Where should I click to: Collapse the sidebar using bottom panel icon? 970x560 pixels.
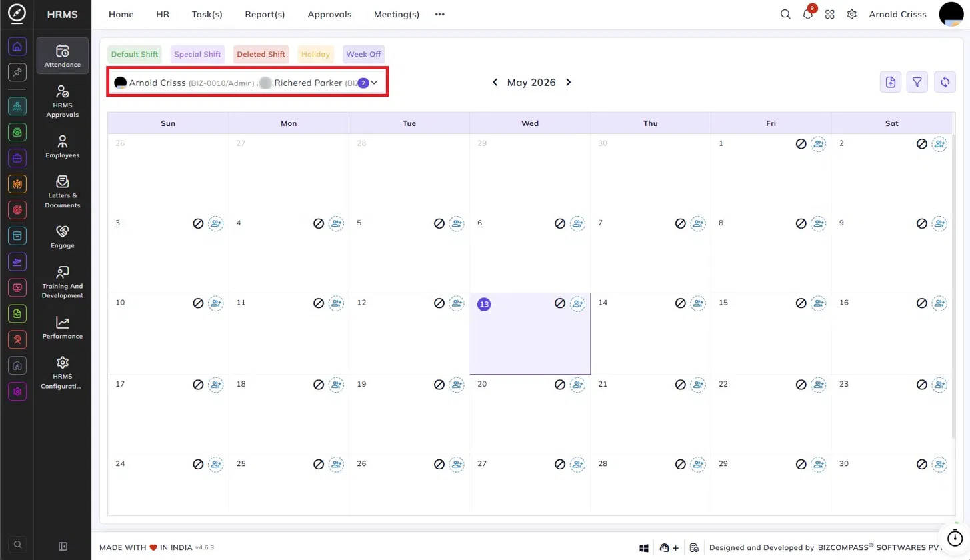[63, 547]
